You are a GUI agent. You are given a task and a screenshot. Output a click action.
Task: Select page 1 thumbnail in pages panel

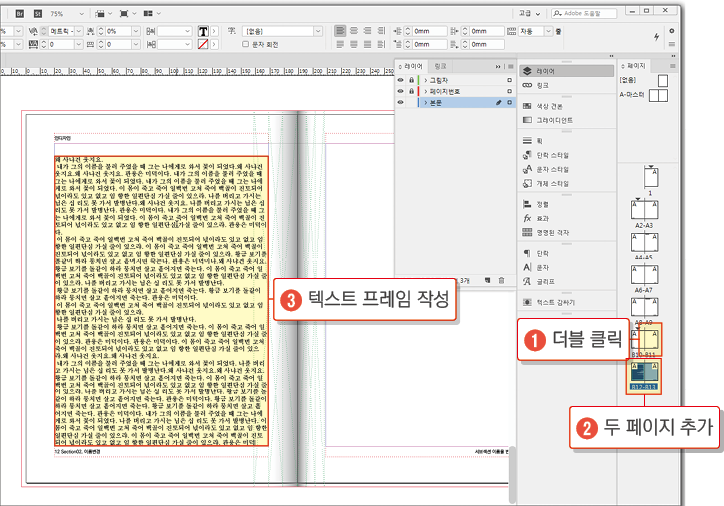(x=651, y=177)
